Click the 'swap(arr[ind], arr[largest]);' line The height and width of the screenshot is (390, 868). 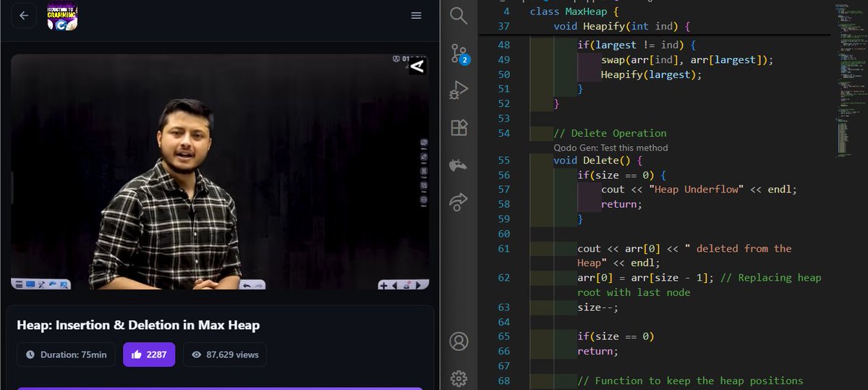[687, 60]
